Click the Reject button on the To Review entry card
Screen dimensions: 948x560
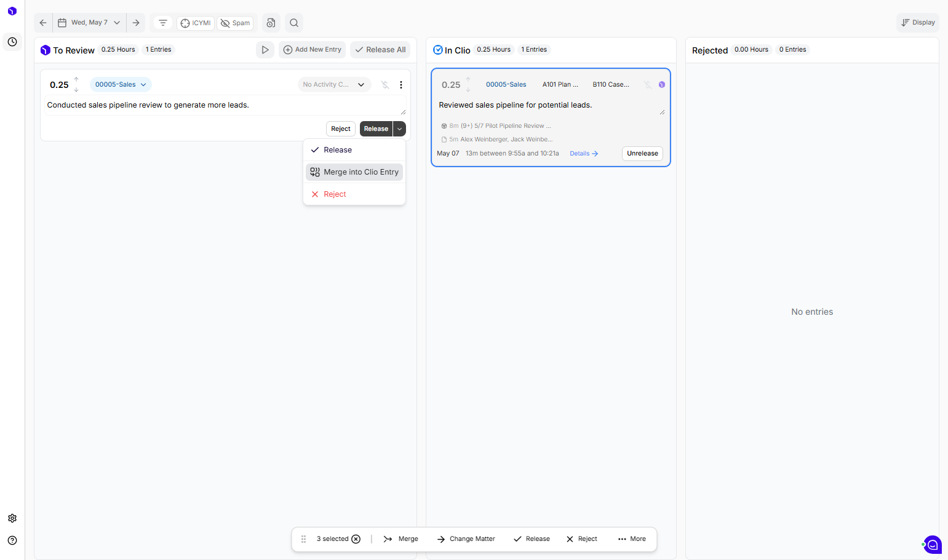[x=341, y=129]
